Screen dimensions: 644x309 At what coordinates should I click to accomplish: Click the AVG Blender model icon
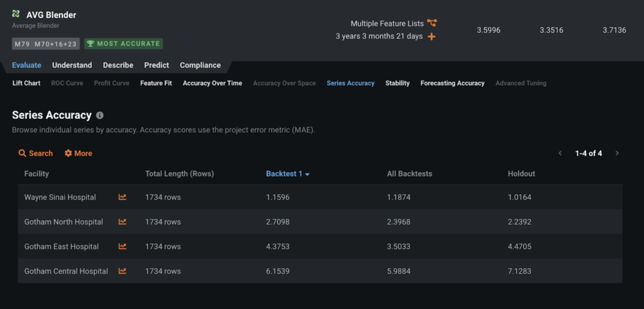[x=16, y=14]
